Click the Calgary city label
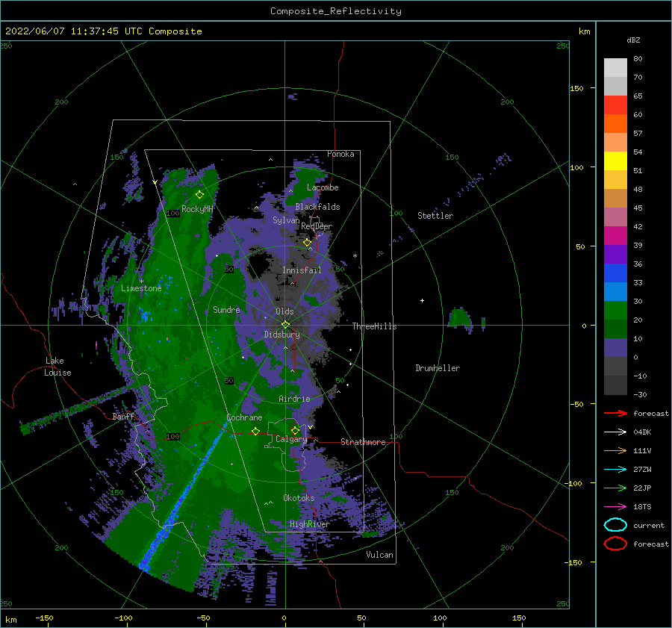The height and width of the screenshot is (628, 672). (x=291, y=439)
